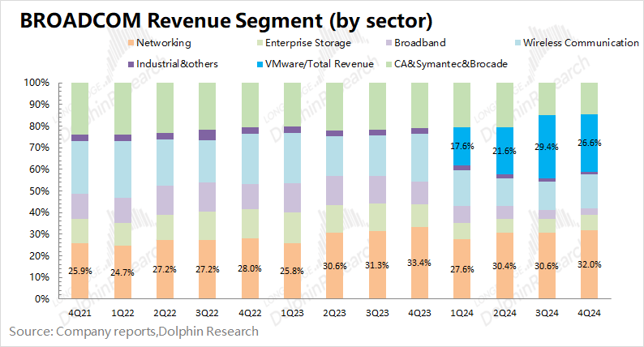Screen dimensions: 644x347
Task: Click the 70% y-axis label
Action: [39, 148]
